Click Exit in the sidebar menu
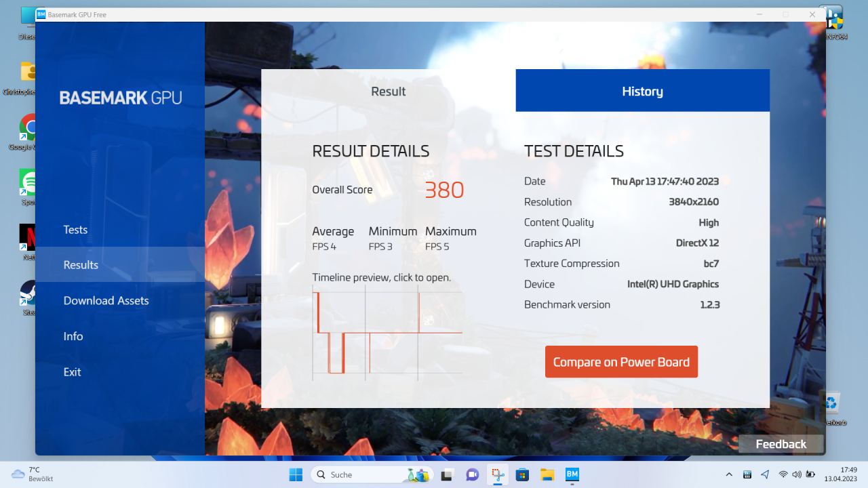The width and height of the screenshot is (868, 488). [x=72, y=372]
